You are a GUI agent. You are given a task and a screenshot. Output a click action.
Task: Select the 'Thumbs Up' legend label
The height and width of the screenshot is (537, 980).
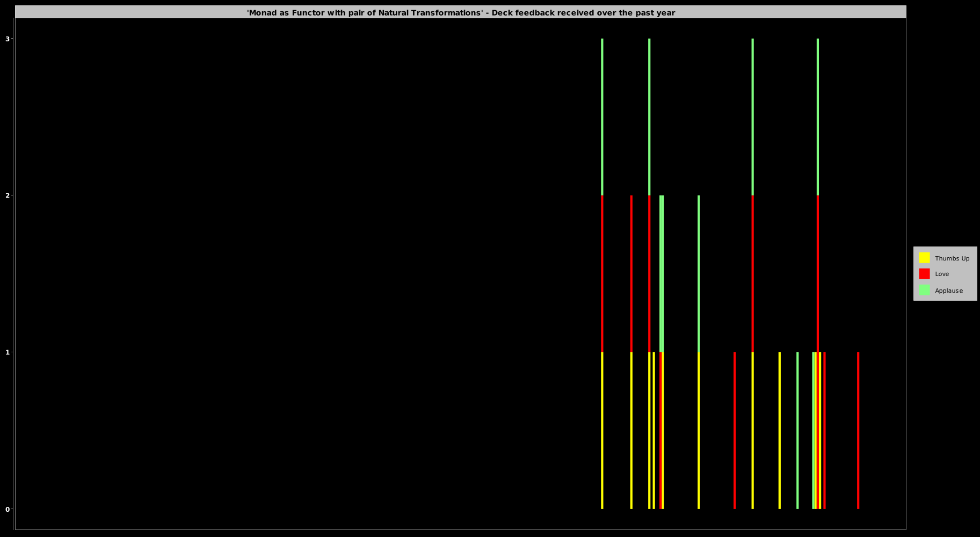952,258
